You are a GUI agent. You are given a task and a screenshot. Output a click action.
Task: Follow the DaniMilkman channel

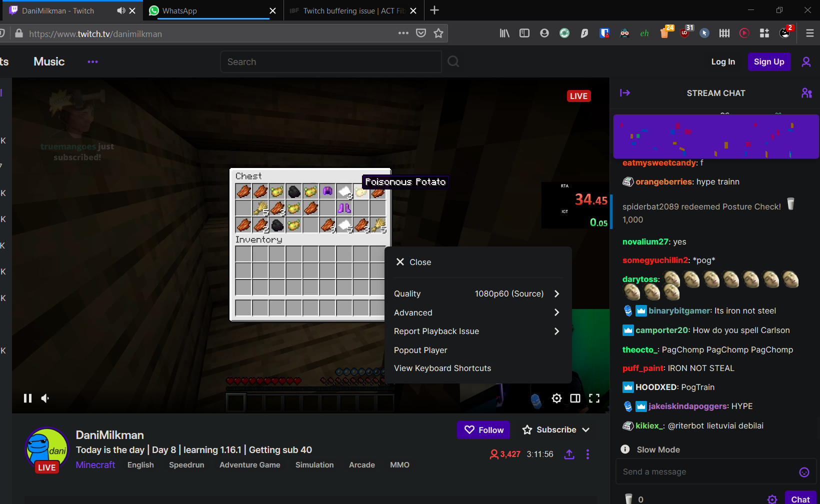click(483, 430)
